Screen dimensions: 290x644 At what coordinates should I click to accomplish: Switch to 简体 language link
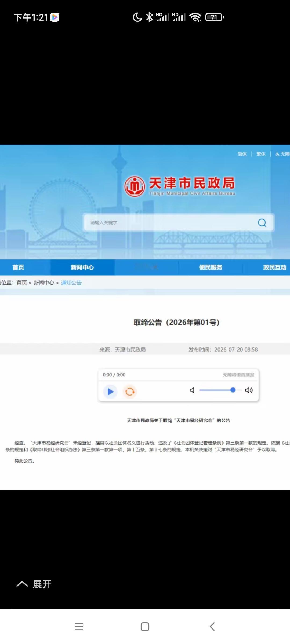click(x=242, y=154)
